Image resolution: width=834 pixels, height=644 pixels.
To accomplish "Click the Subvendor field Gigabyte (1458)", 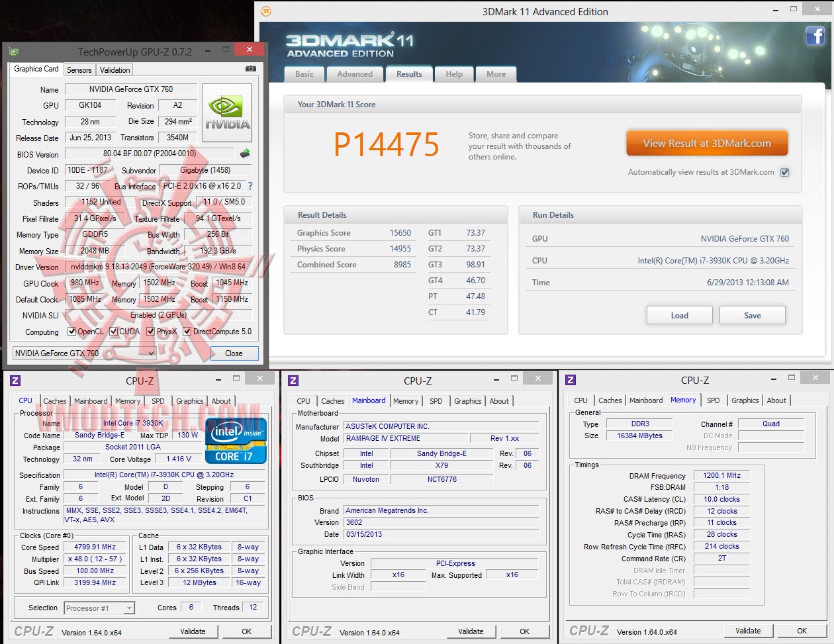I will pos(205,170).
